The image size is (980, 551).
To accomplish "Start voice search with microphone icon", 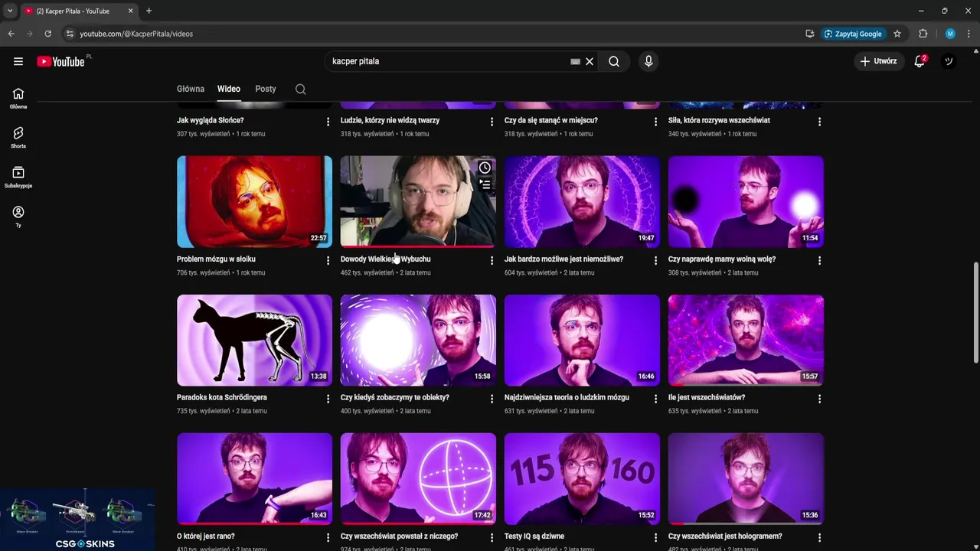I will pos(648,61).
